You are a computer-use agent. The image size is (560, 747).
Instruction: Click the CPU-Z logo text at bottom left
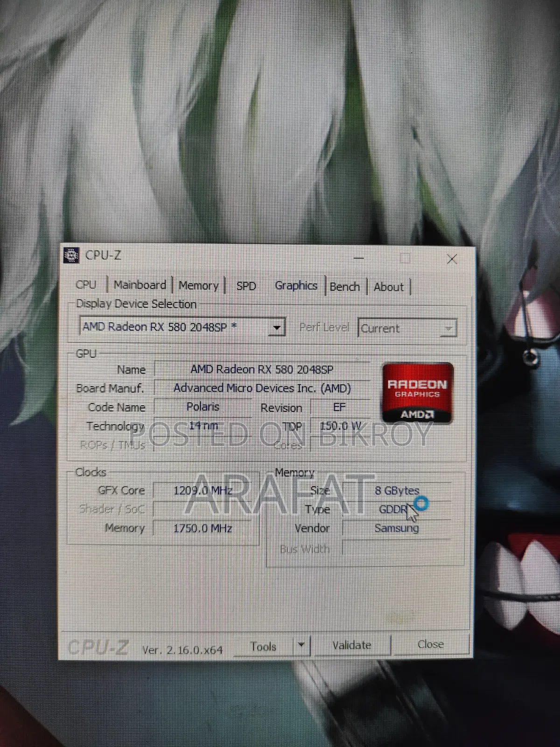click(x=98, y=647)
